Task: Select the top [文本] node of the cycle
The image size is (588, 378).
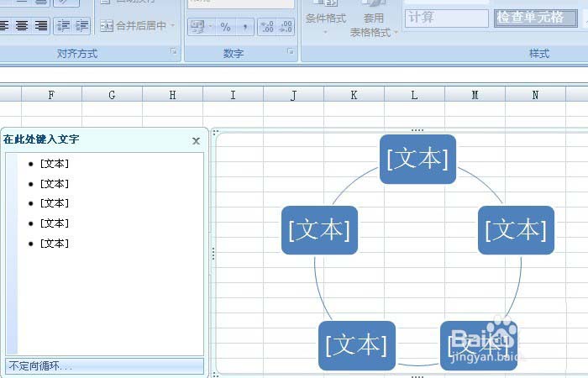Action: (x=417, y=159)
